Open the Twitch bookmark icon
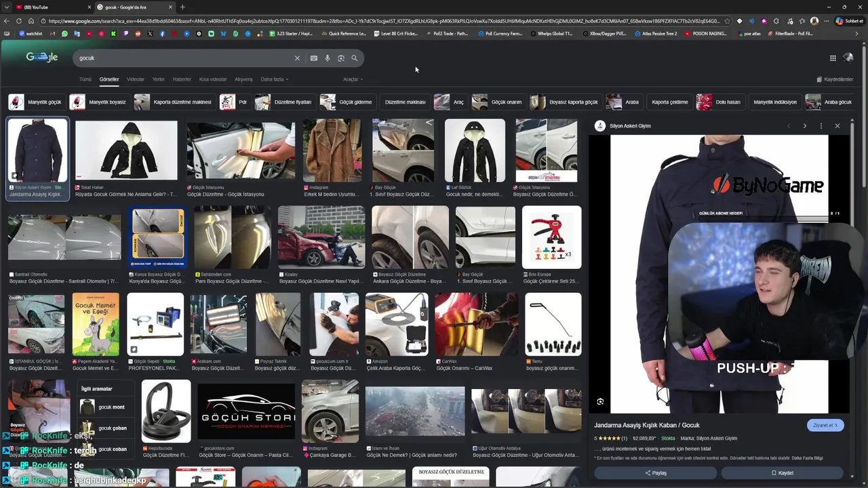The height and width of the screenshot is (488, 868). pos(125,33)
